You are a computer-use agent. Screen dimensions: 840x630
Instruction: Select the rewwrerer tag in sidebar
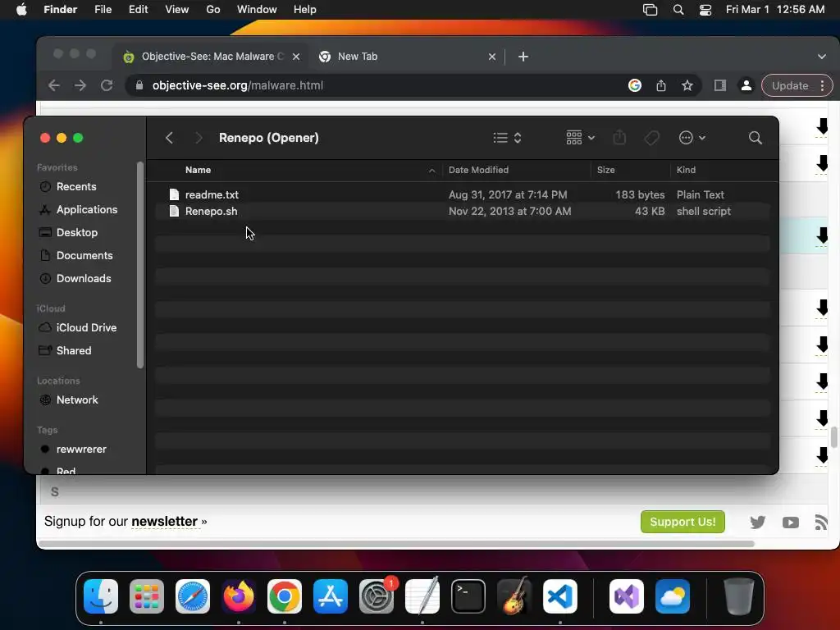coord(81,449)
